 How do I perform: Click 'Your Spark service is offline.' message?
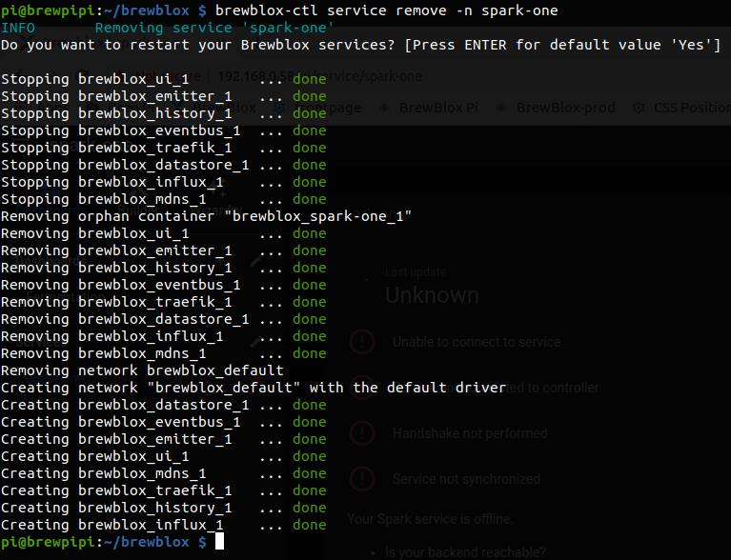[430, 519]
